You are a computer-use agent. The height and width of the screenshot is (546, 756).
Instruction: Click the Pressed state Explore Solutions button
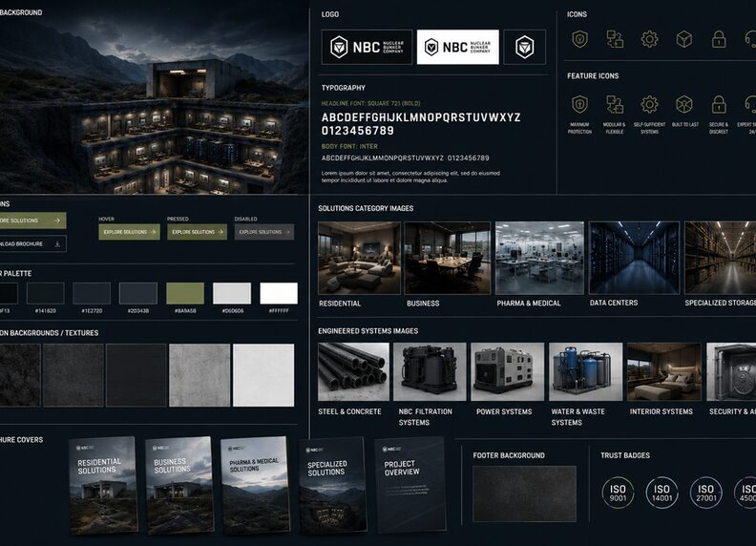198,232
